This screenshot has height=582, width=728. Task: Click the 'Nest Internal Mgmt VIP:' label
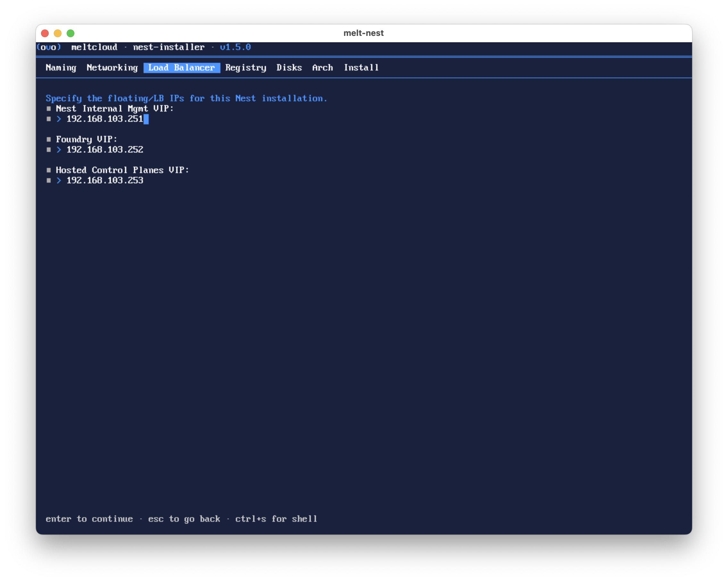tap(115, 109)
